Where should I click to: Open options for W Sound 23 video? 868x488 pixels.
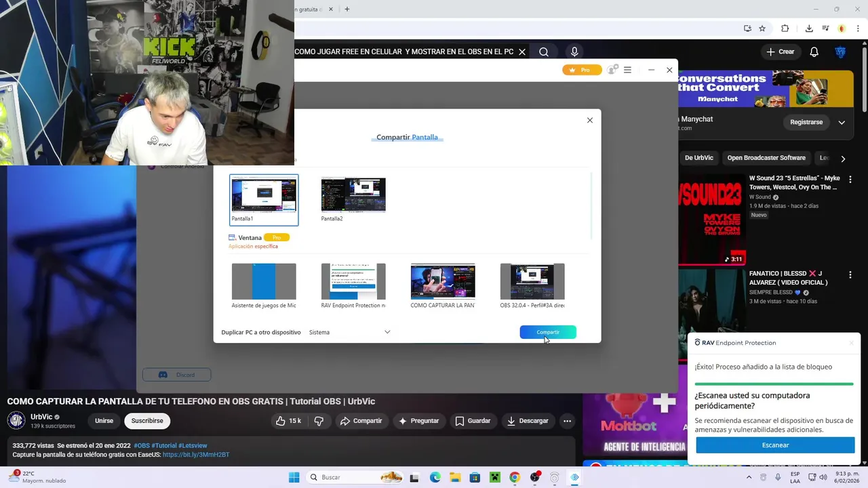[850, 180]
